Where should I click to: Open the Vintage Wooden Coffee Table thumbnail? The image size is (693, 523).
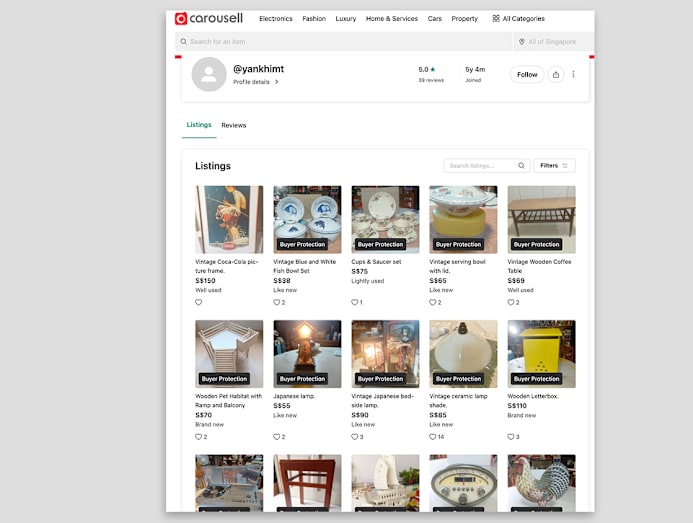[x=541, y=219]
